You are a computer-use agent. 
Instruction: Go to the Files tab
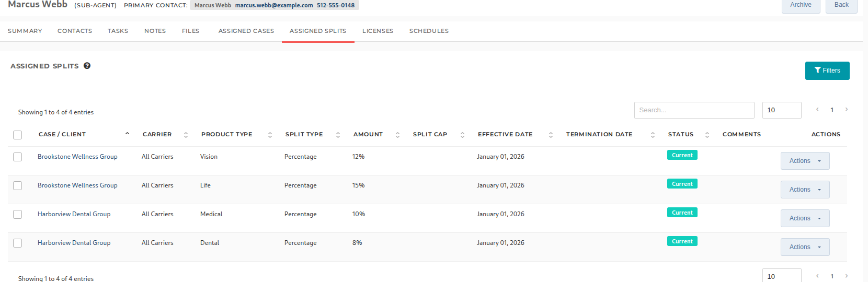pos(191,31)
